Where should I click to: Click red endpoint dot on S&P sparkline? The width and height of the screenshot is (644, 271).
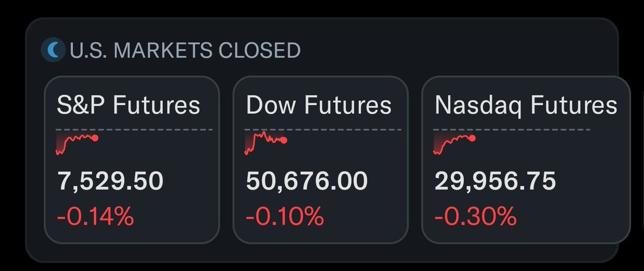96,138
